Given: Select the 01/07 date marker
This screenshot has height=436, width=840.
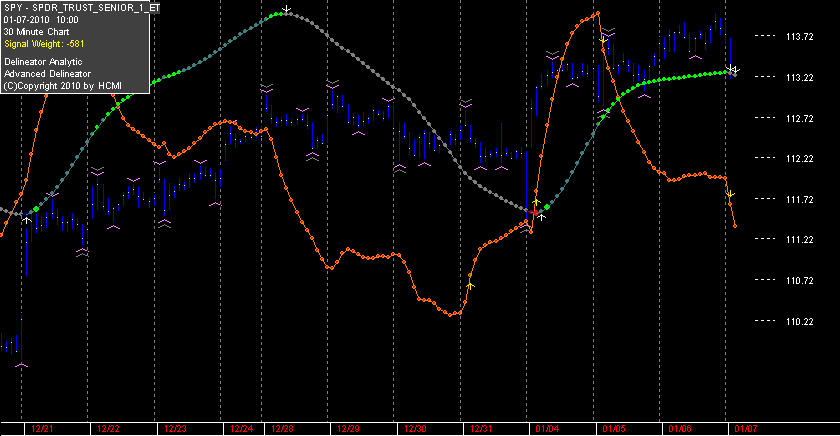Looking at the screenshot, I should coord(746,429).
